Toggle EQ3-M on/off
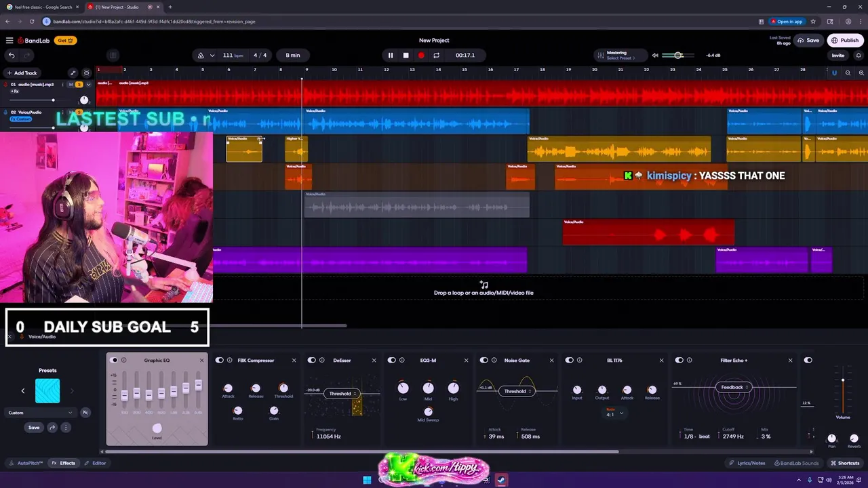Image resolution: width=868 pixels, height=488 pixels. [x=392, y=360]
